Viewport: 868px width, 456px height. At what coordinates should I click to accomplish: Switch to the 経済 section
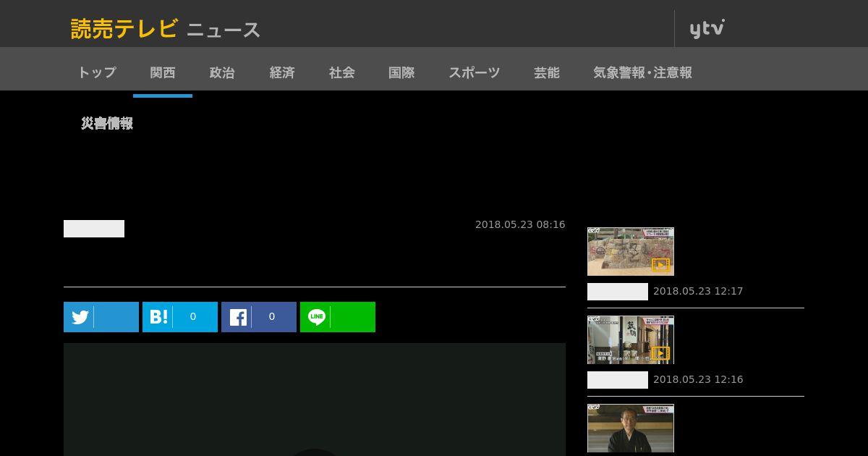pos(282,72)
